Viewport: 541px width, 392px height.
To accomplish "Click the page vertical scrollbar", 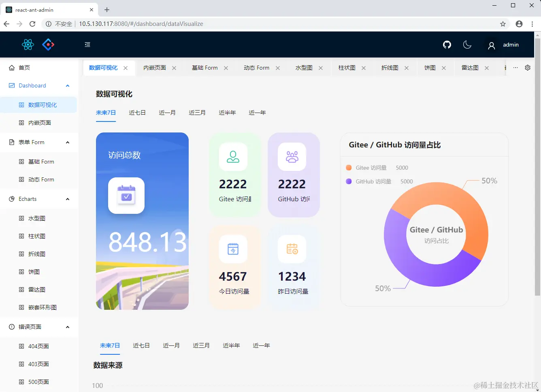I will tap(537, 166).
